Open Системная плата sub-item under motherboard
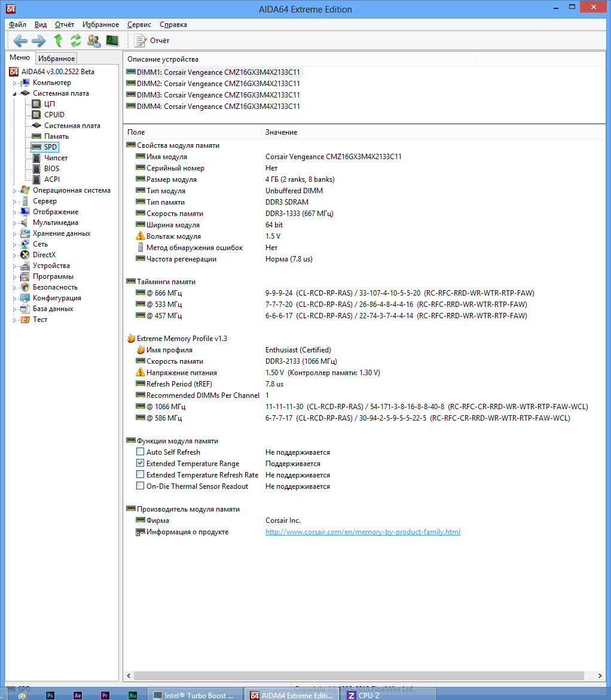611x700 pixels. click(x=72, y=126)
